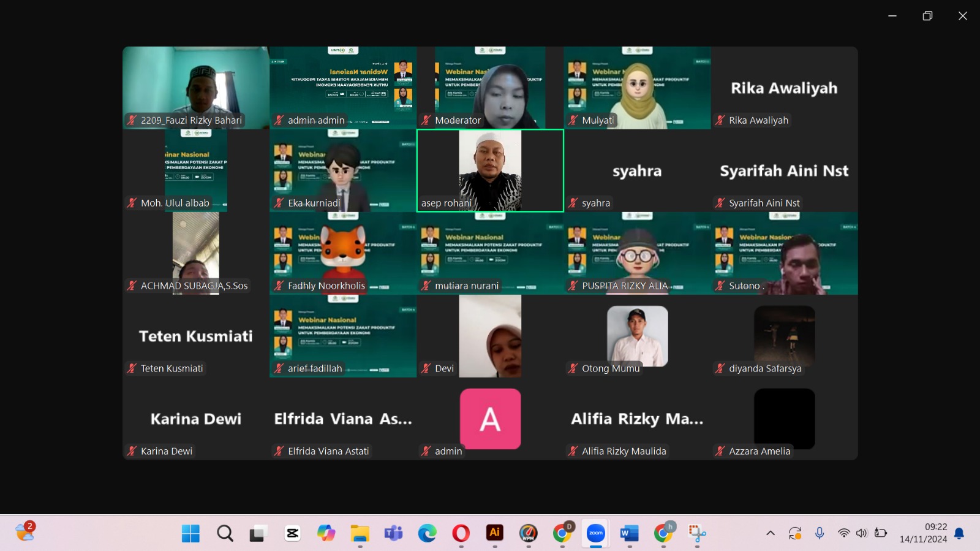Select the Moderator's video tile
980x551 pixels.
[x=490, y=88]
